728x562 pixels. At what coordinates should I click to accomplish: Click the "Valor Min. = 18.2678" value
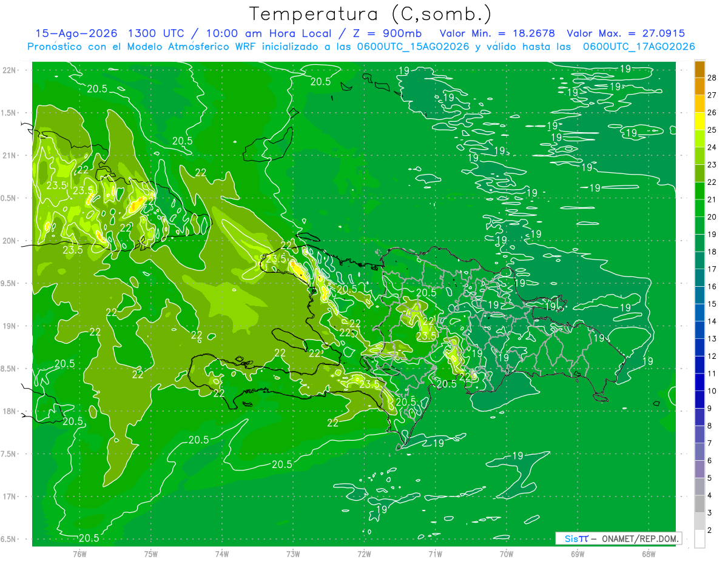click(x=498, y=34)
